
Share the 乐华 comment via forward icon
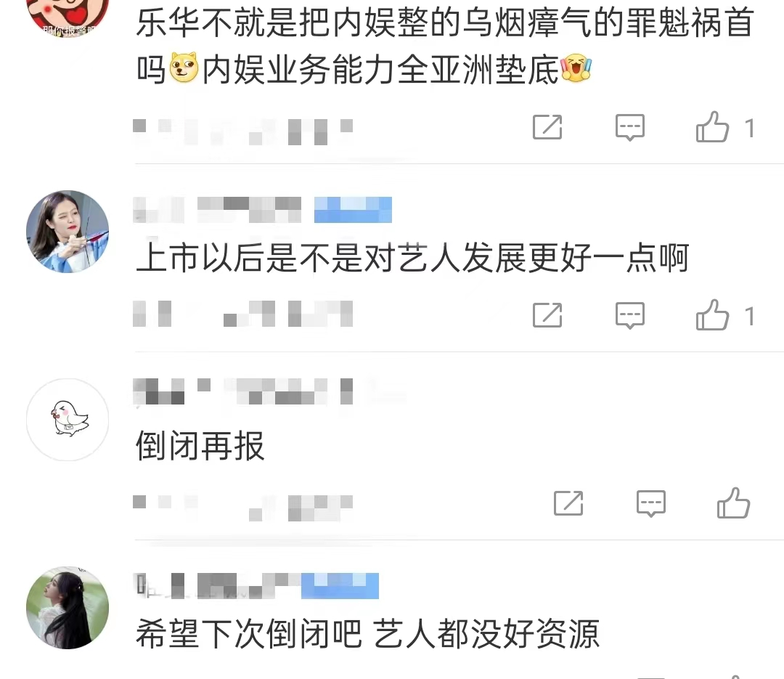click(547, 127)
